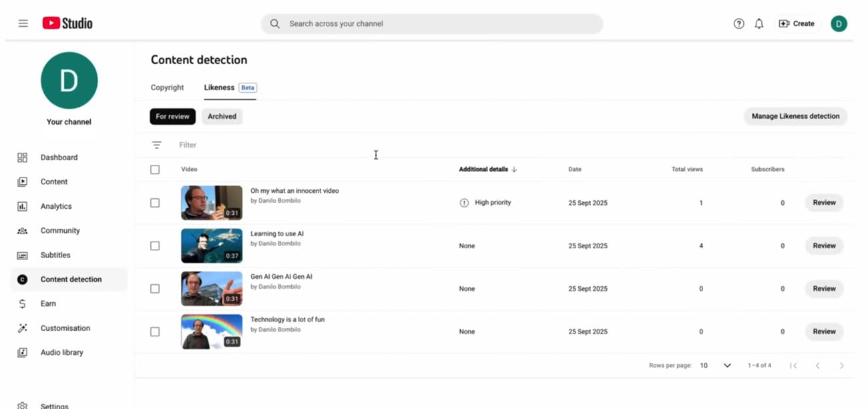Image resolution: width=868 pixels, height=409 pixels.
Task: Expand the rows per page dropdown
Action: (x=727, y=366)
